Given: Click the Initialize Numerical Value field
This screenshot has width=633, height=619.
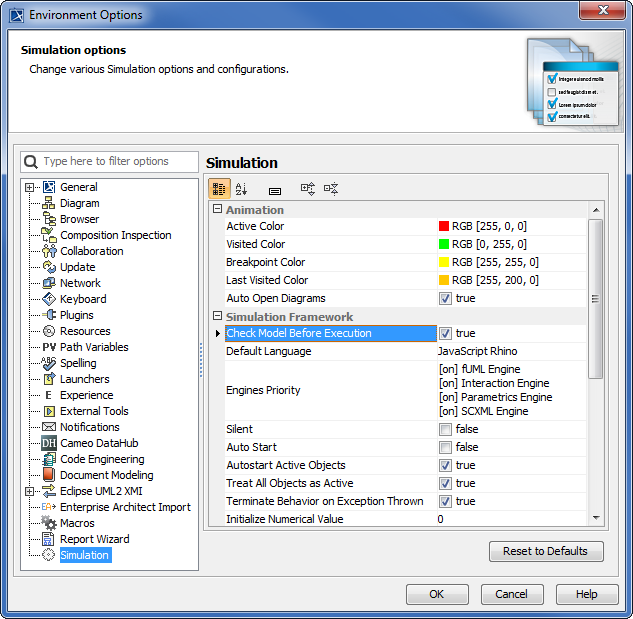Looking at the screenshot, I should pyautogui.click(x=511, y=519).
